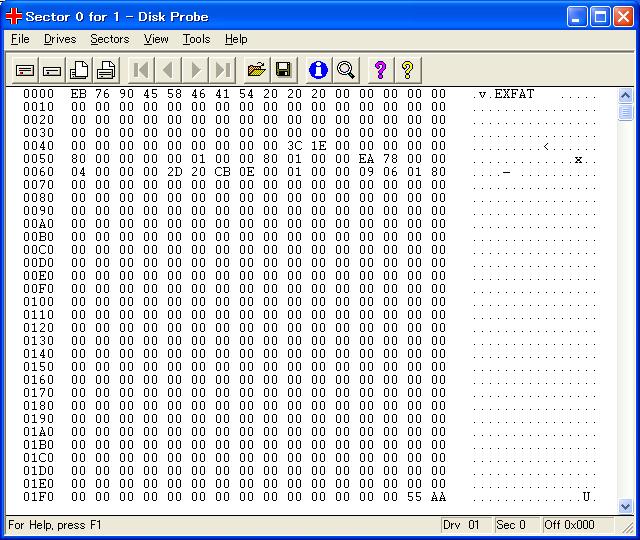
Task: Click the scrollbar up arrow
Action: pos(625,96)
